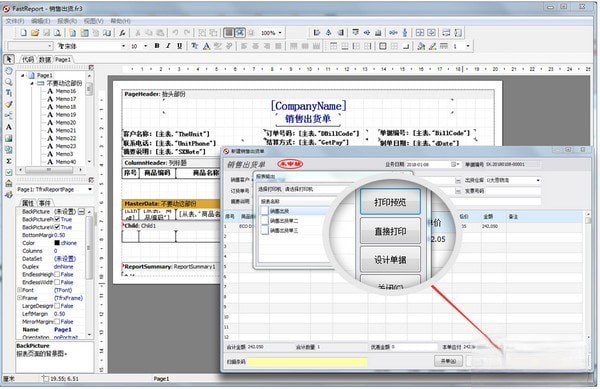Click the Color property black swatch
The width and height of the screenshot is (600, 389).
coord(57,243)
